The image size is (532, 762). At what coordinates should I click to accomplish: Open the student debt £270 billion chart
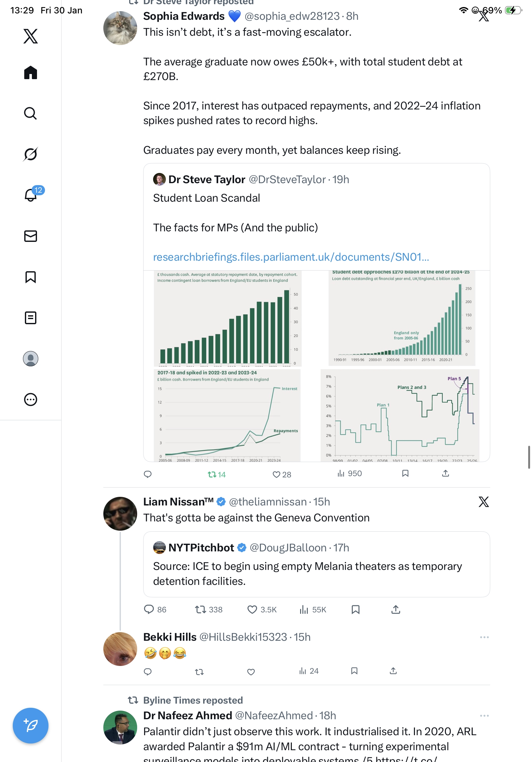[401, 318]
